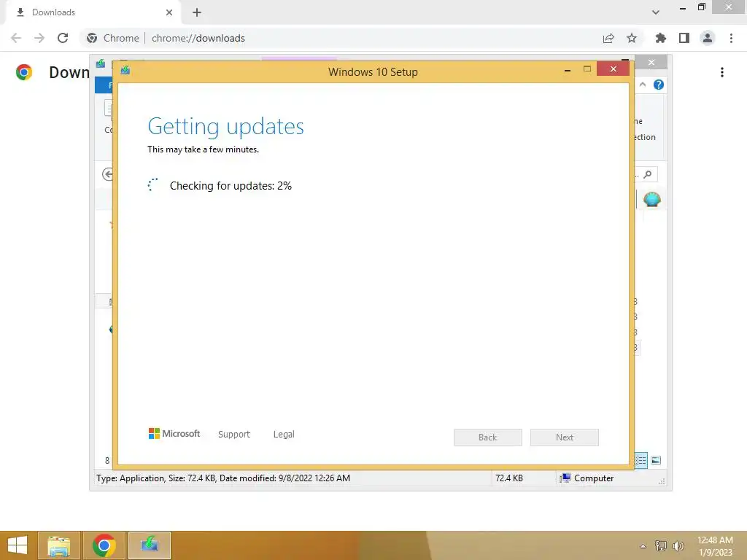
Task: Close the Downloads tab
Action: (x=169, y=12)
